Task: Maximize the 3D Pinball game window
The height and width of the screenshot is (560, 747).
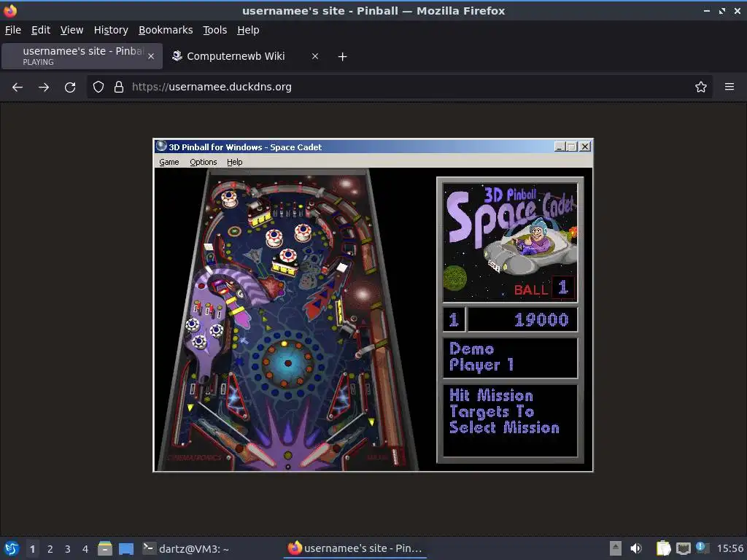Action: 570,147
